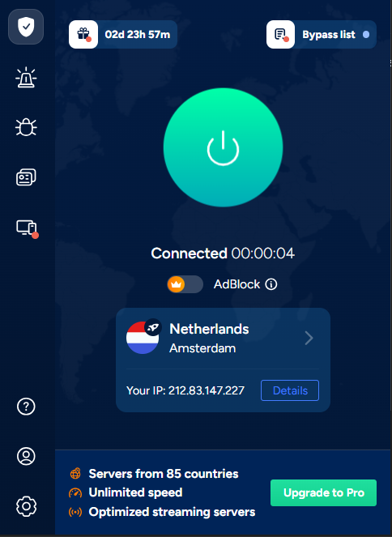Image resolution: width=392 pixels, height=537 pixels.
Task: Toggle the AdBlock switch
Action: point(185,284)
